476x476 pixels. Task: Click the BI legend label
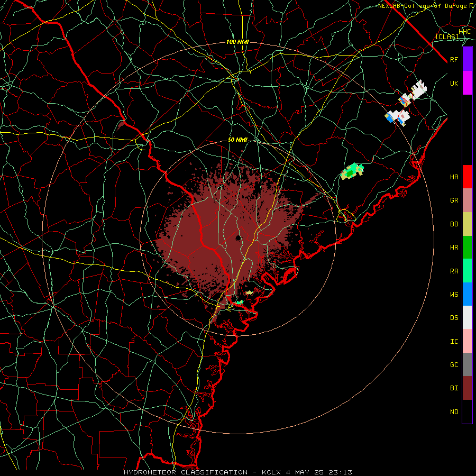[x=454, y=388]
